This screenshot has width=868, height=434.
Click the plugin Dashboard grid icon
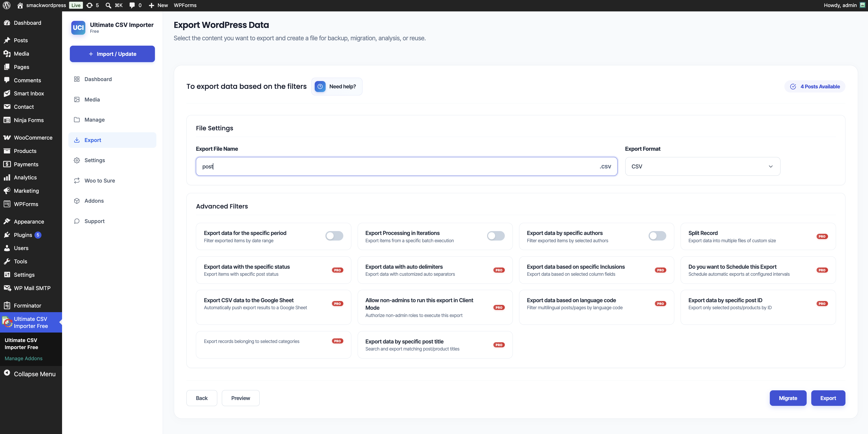click(x=77, y=79)
